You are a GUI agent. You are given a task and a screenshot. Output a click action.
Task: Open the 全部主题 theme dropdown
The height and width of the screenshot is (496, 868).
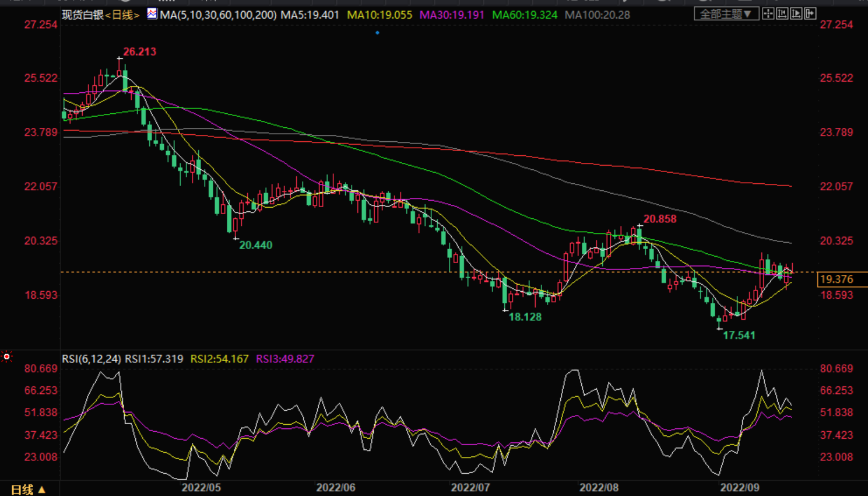click(726, 14)
